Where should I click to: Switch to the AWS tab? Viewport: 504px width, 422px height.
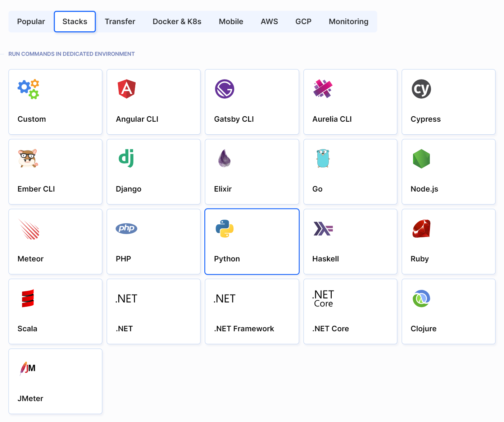coord(269,22)
